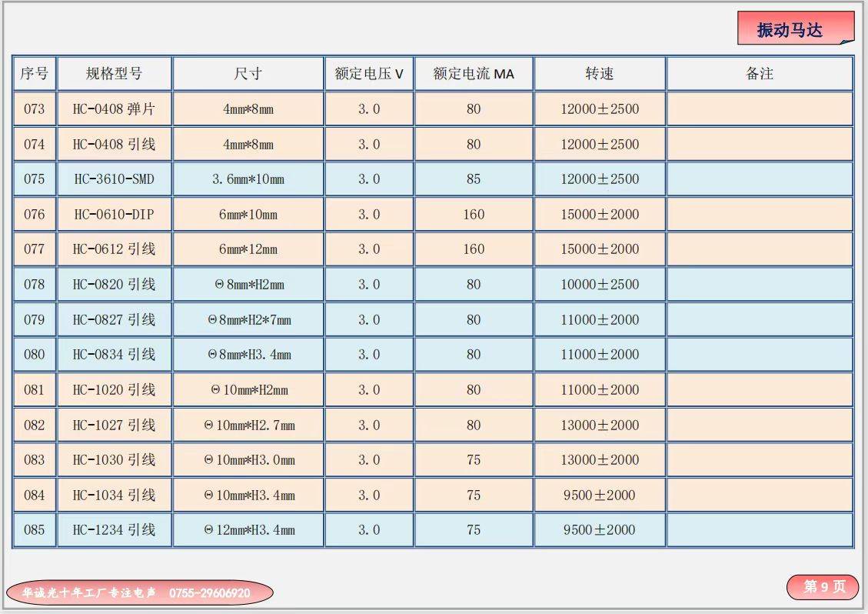Select the 85 rated current cell
Image resolution: width=868 pixels, height=614 pixels.
pos(474,179)
